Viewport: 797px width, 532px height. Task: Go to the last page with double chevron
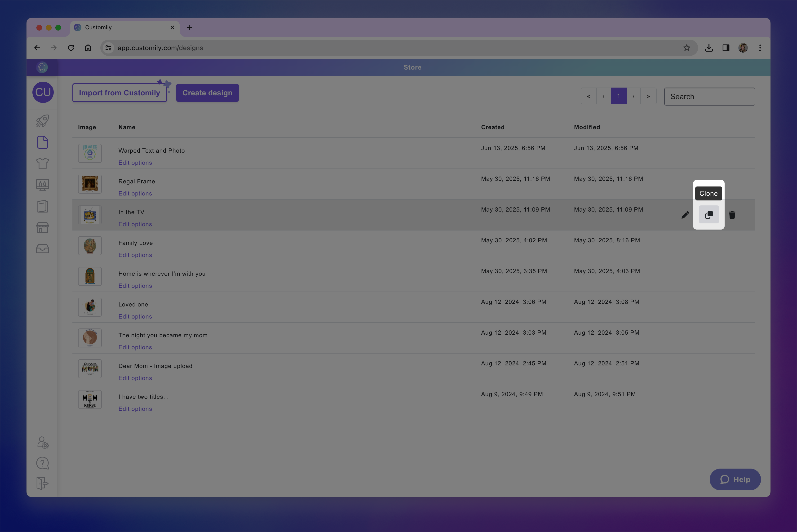648,96
